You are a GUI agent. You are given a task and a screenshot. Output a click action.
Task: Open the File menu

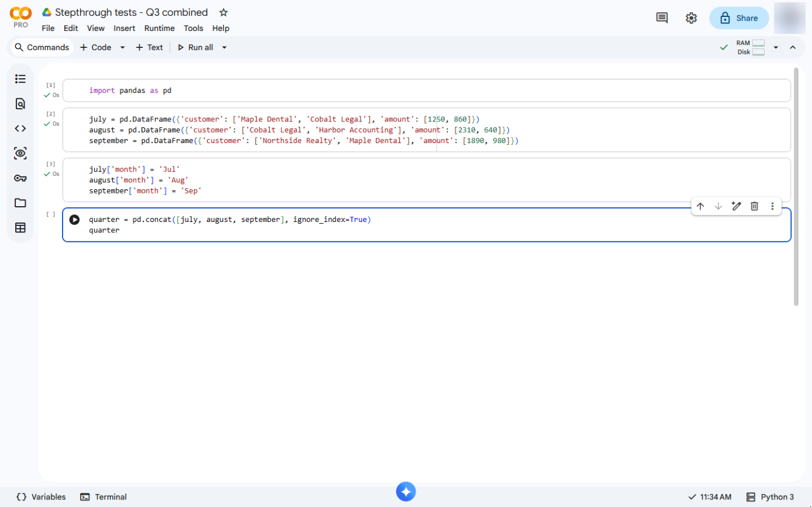pos(48,28)
